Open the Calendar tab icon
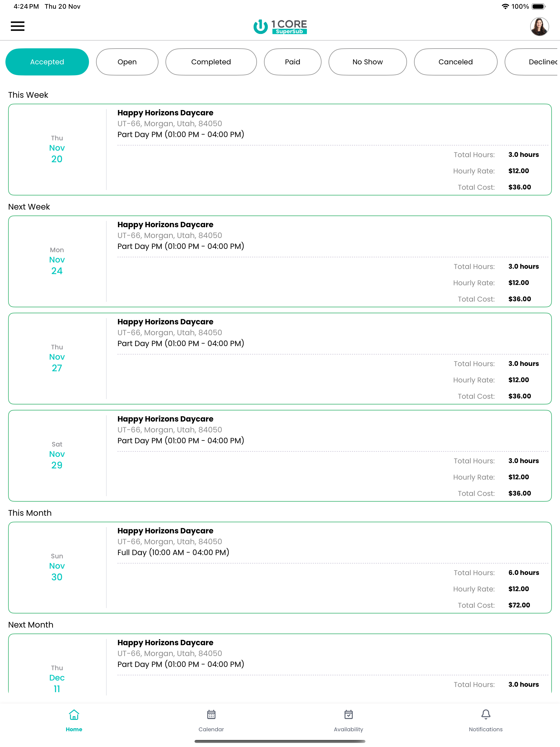This screenshot has height=747, width=560. pyautogui.click(x=211, y=715)
